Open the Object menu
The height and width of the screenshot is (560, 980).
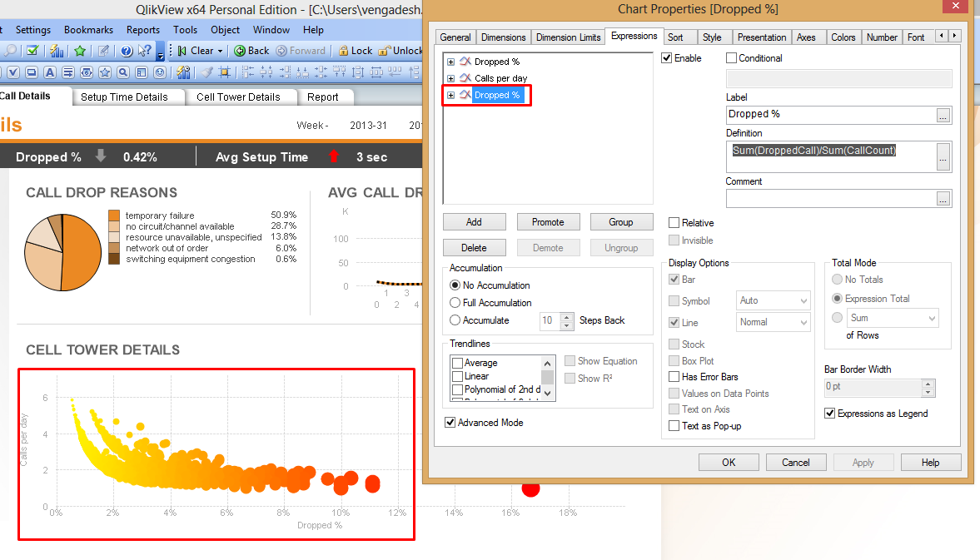tap(225, 30)
